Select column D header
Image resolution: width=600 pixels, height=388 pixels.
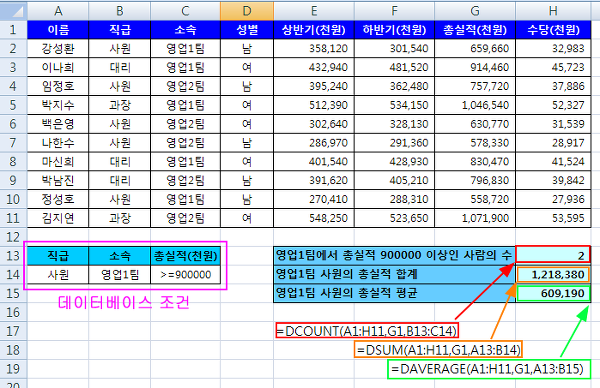pos(247,11)
